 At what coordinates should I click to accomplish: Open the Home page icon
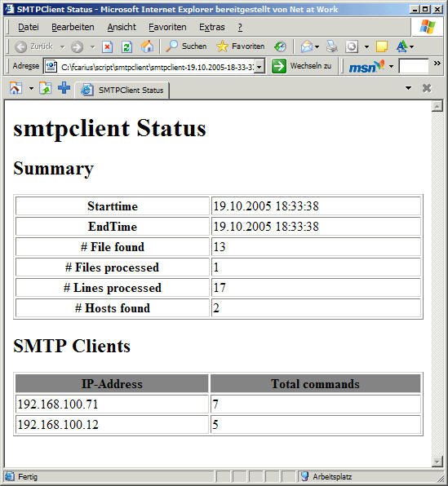coord(147,46)
